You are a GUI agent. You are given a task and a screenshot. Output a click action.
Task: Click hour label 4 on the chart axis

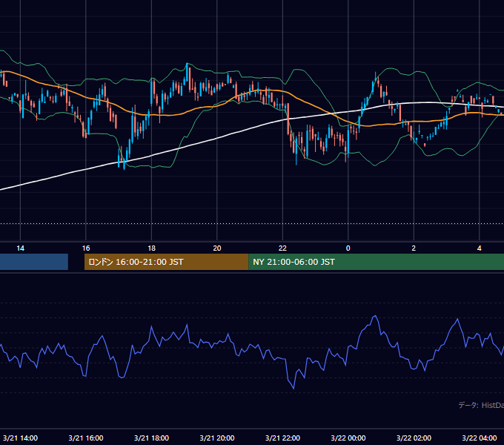480,248
